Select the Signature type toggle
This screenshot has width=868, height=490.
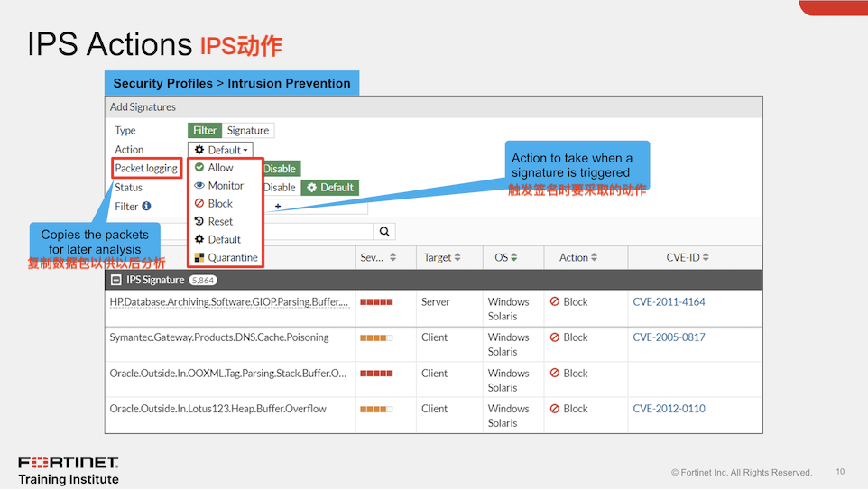(247, 130)
